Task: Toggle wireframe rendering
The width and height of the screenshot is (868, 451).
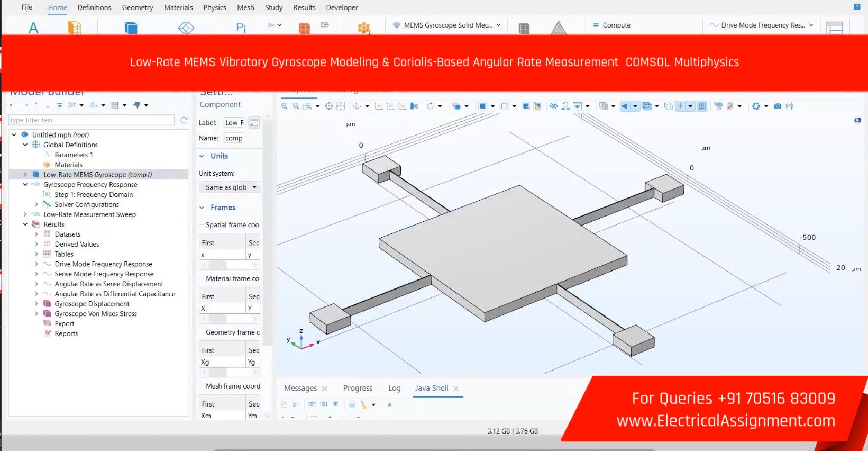Action: point(668,106)
